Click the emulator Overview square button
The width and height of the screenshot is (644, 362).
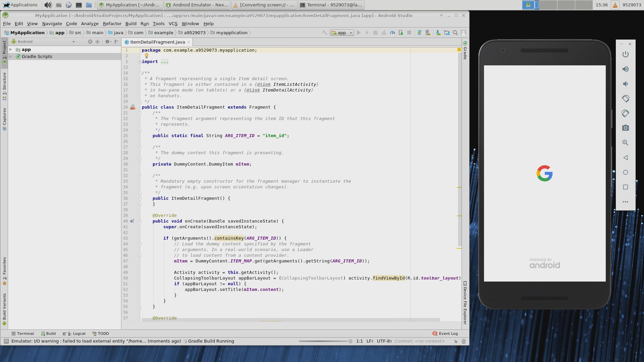pyautogui.click(x=626, y=187)
